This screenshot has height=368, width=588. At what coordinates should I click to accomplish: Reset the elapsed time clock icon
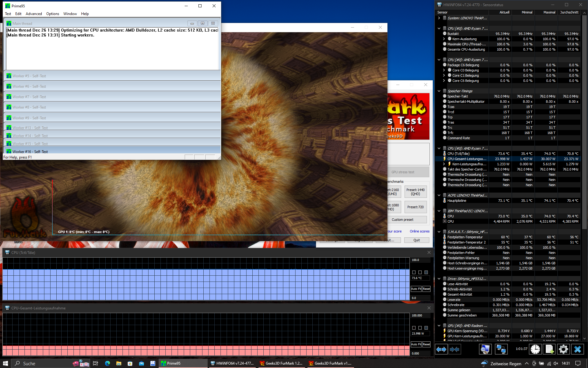(535, 349)
